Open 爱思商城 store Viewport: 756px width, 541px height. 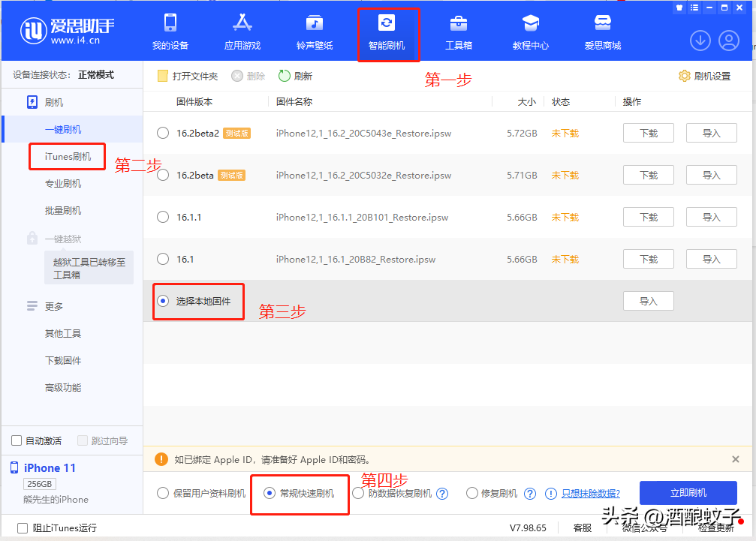tap(603, 32)
